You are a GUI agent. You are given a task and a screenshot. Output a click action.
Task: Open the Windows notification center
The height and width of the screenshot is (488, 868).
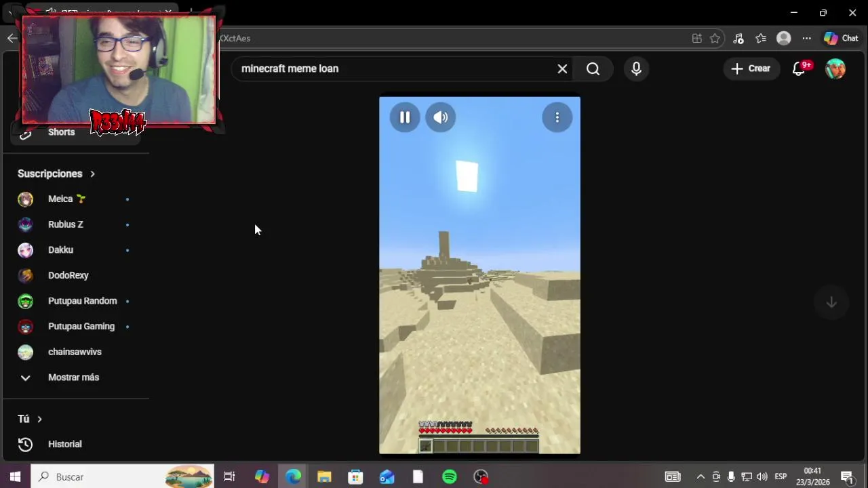point(847,476)
